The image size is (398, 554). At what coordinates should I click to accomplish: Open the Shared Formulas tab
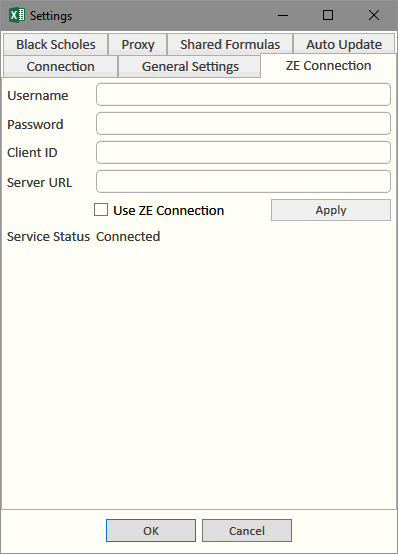click(x=230, y=45)
